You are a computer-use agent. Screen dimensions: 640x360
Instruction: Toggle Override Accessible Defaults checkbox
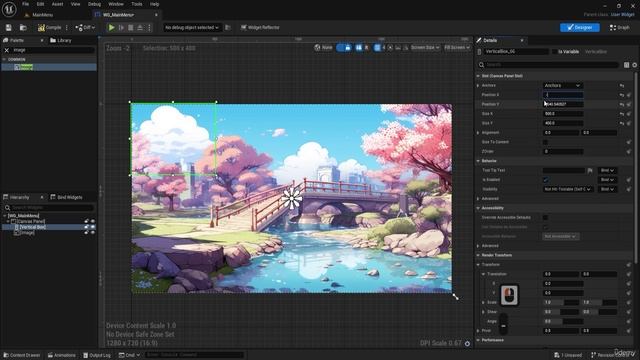coord(545,218)
